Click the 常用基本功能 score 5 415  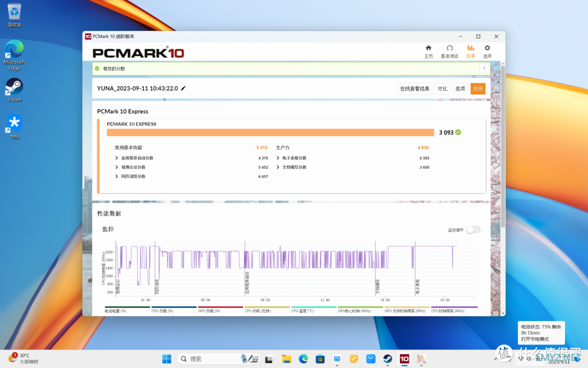(262, 148)
